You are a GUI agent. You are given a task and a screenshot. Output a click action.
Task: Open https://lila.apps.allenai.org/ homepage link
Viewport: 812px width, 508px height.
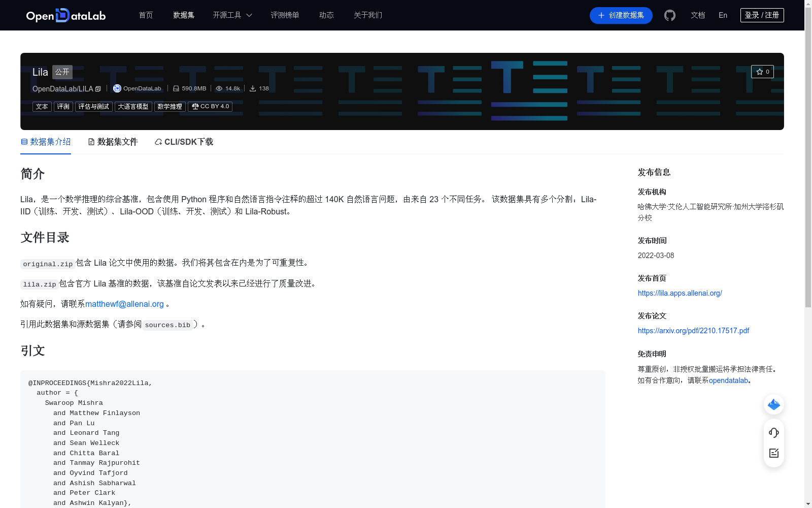point(680,293)
